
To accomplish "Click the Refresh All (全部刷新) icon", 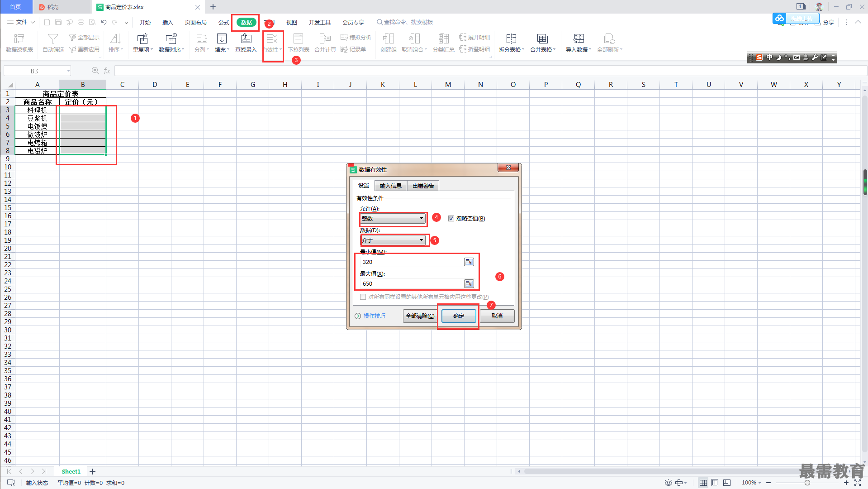I will (x=609, y=39).
